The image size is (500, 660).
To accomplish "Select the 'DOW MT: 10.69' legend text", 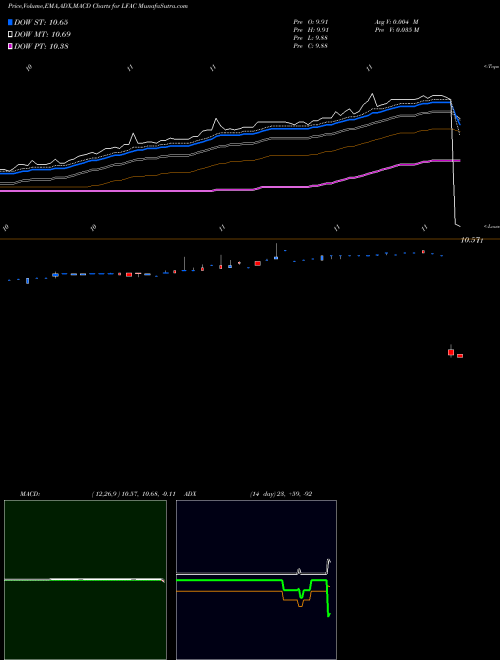I will click(x=43, y=35).
